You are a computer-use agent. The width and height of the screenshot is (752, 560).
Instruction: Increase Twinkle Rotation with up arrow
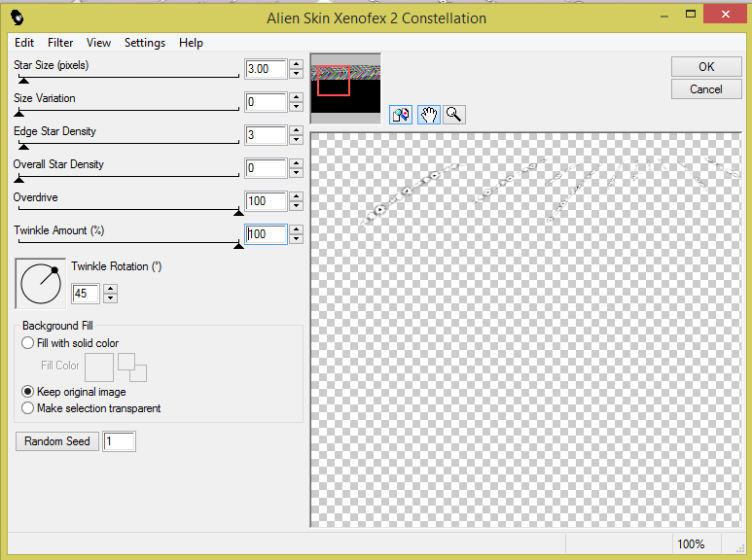[110, 289]
